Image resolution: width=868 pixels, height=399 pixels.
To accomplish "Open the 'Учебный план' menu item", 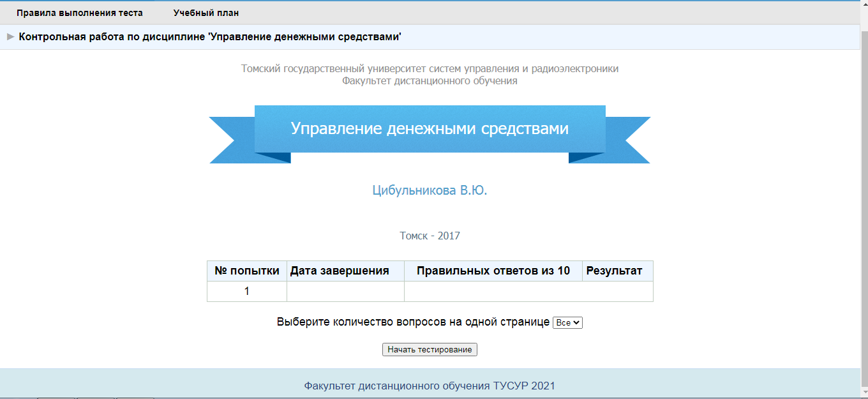I will point(206,13).
